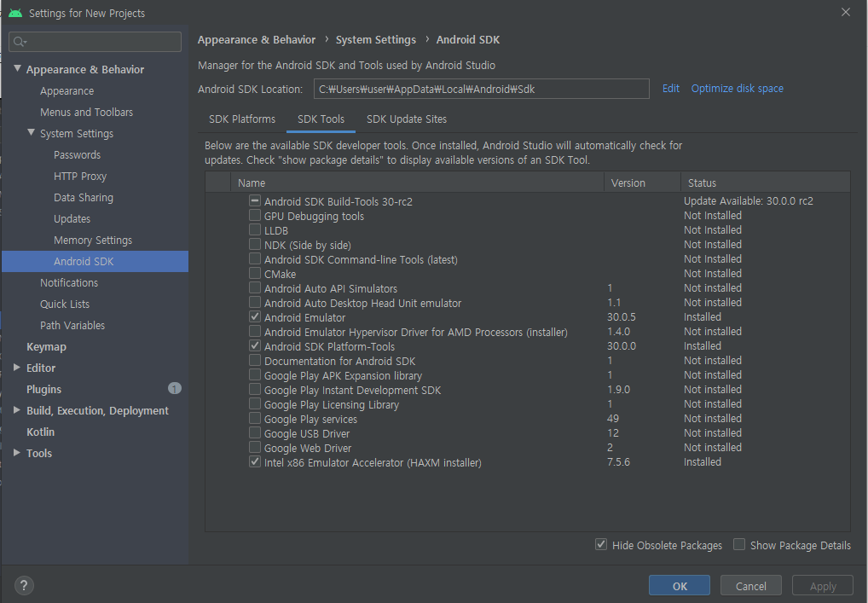Image resolution: width=868 pixels, height=603 pixels.
Task: Click the Android Studio logo in title bar
Action: 15,13
